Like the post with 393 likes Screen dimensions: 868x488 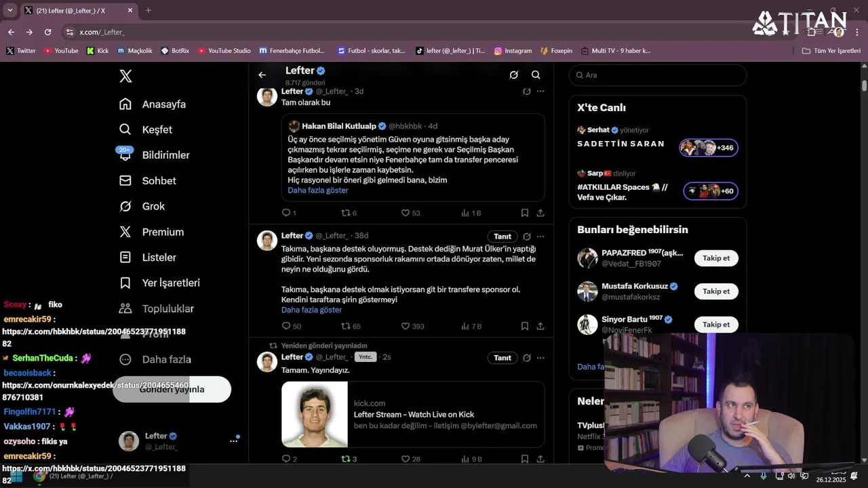(412, 326)
